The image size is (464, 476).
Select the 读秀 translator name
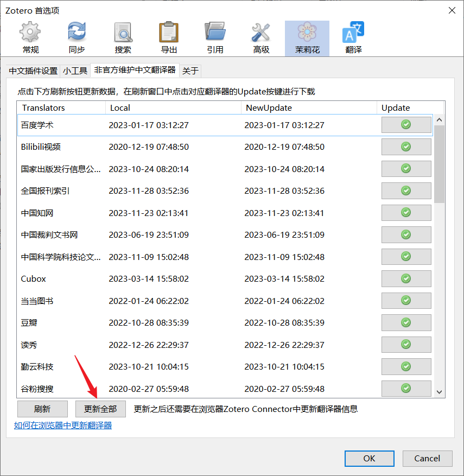(x=29, y=345)
